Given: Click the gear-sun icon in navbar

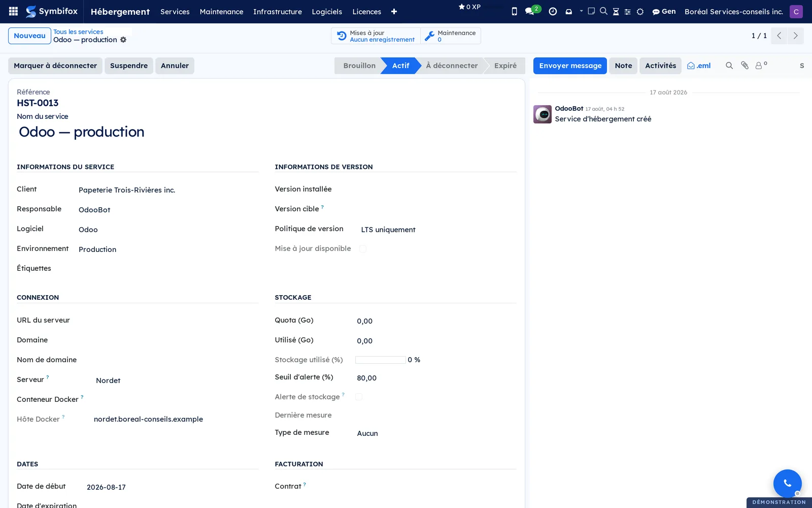Looking at the screenshot, I should [x=640, y=11].
